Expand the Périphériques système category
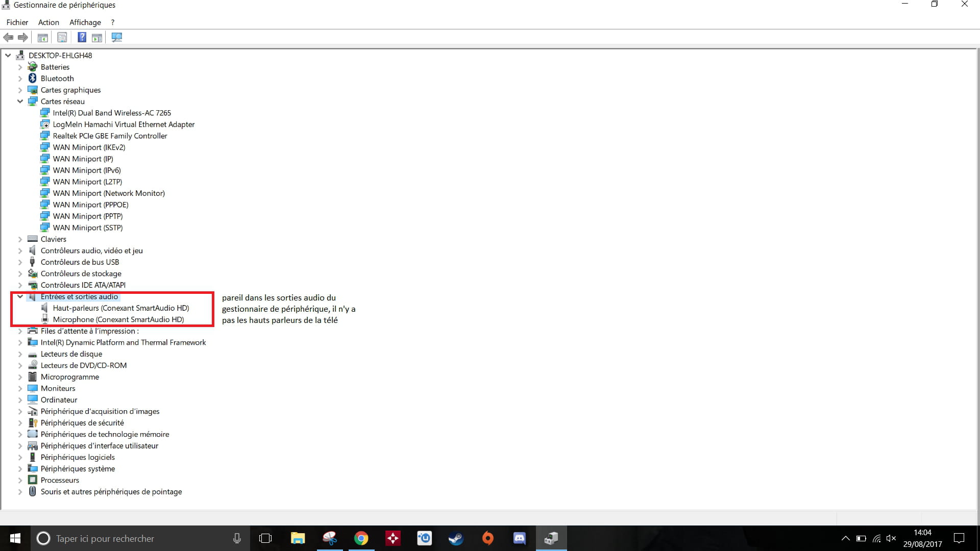980x551 pixels. [20, 468]
